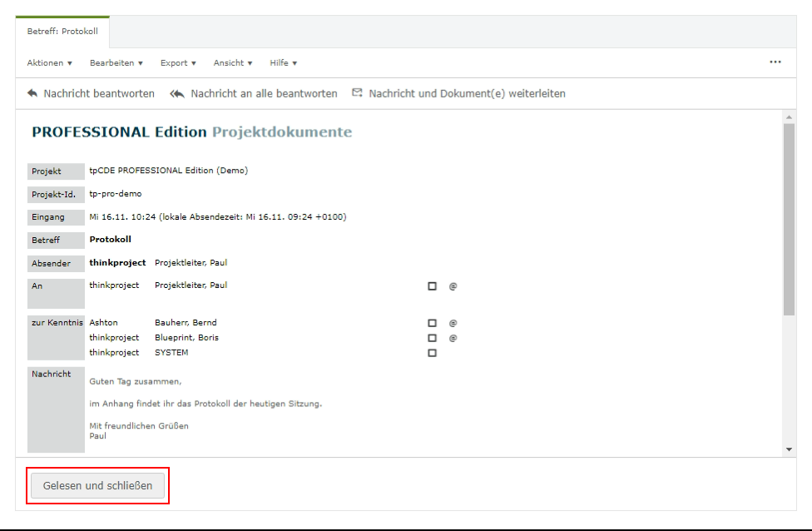Viewport: 812px width, 531px height.
Task: Open the Ansicht menu
Action: (x=233, y=63)
